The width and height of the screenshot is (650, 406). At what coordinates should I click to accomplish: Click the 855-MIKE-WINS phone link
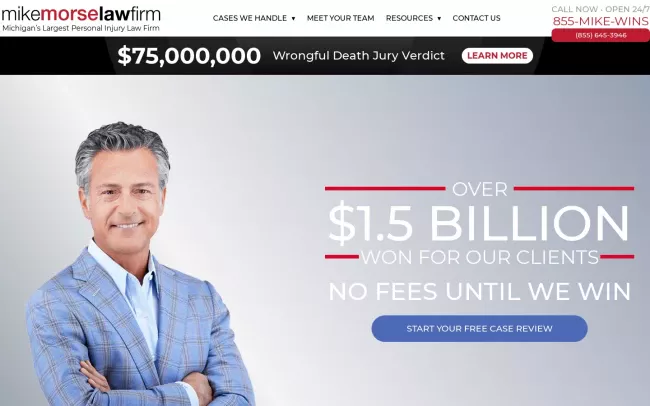coord(601,21)
